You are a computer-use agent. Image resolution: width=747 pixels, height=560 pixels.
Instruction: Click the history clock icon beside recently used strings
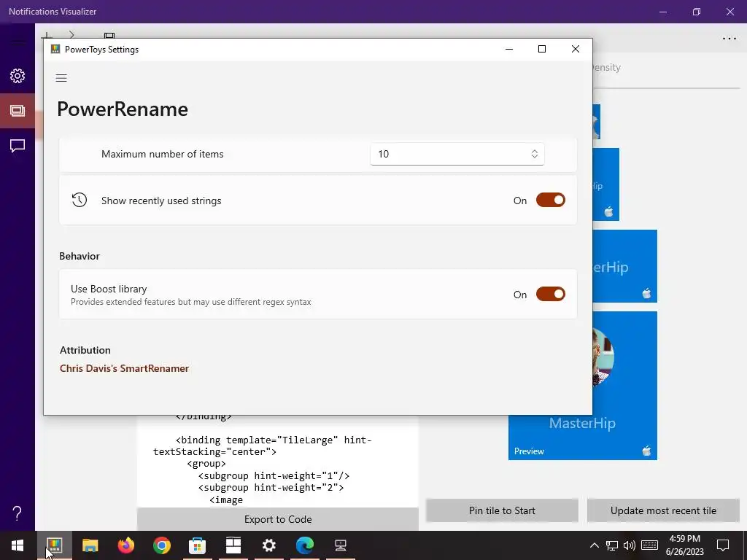79,200
